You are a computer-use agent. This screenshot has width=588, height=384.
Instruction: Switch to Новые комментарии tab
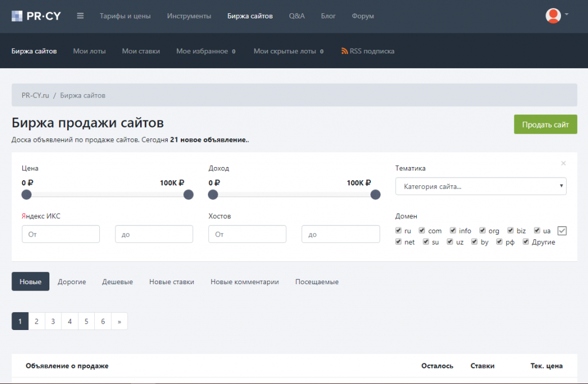pos(245,282)
